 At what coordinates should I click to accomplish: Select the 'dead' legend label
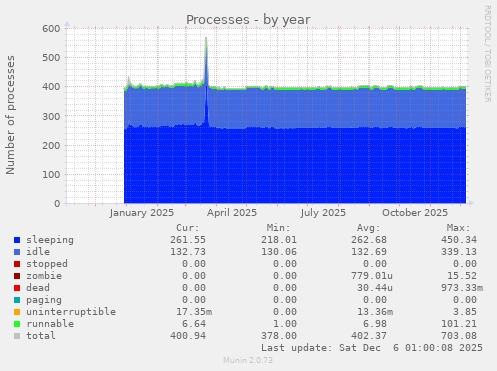(x=38, y=288)
